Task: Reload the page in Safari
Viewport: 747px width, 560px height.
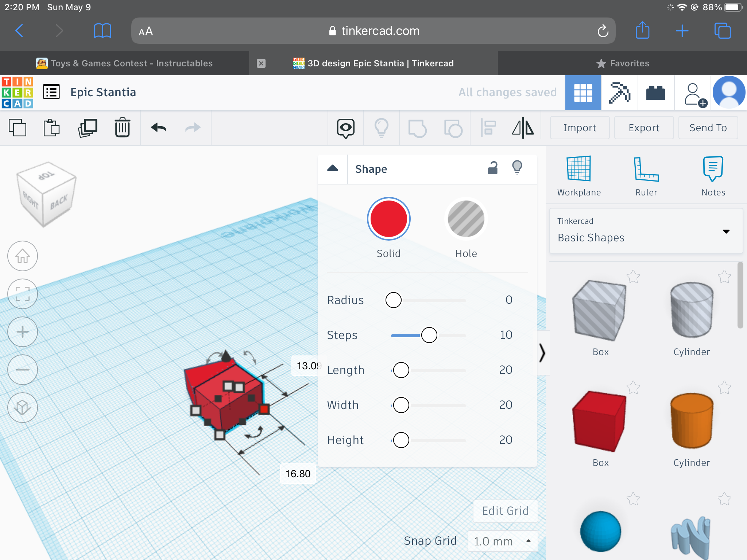Action: pyautogui.click(x=603, y=31)
